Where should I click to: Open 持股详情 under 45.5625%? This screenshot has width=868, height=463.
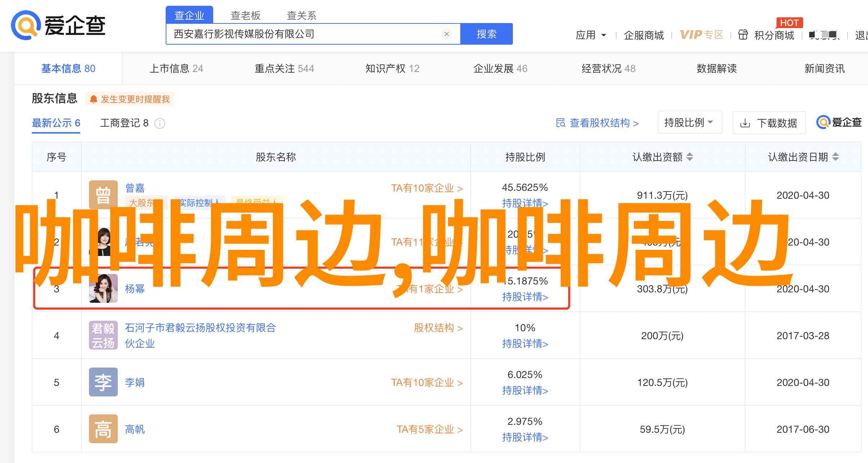(525, 203)
